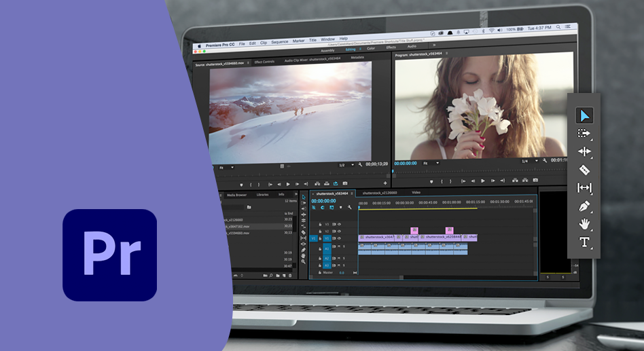Open Program monitor 1/4 resolution dropdown
This screenshot has height=351, width=644.
[529, 161]
